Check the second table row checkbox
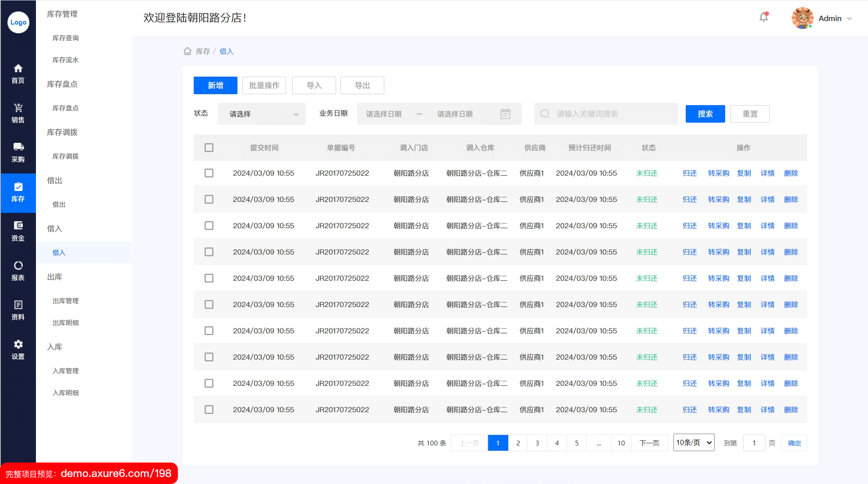The height and width of the screenshot is (484, 868). tap(209, 199)
